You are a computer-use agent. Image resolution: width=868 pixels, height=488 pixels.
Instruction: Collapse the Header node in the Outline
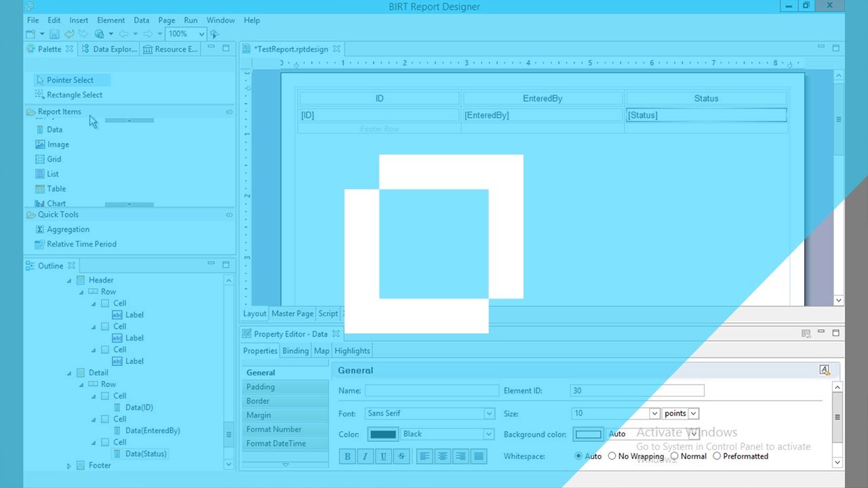(x=69, y=280)
